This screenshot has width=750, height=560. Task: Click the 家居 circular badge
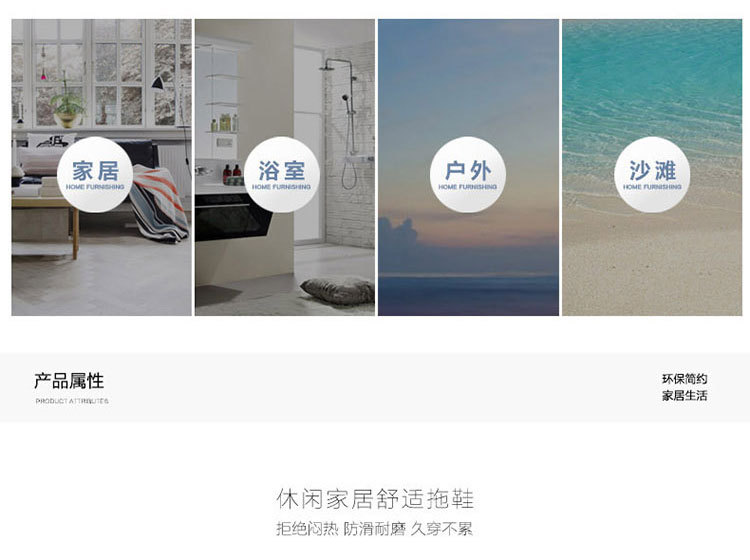[x=95, y=175]
